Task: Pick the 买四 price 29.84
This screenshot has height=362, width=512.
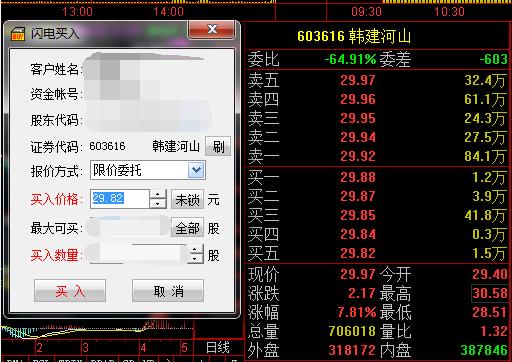Action: click(358, 234)
